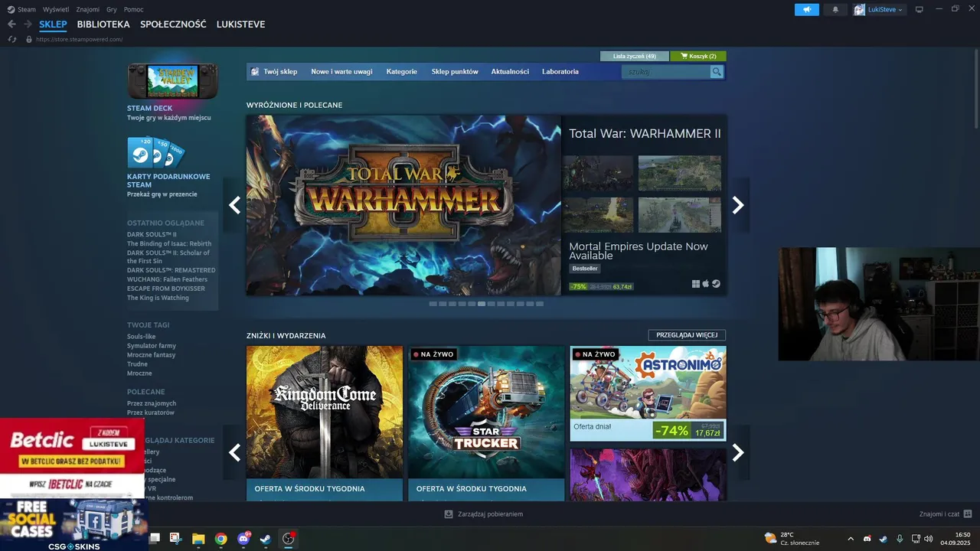Image resolution: width=980 pixels, height=551 pixels.
Task: Show the previous featured game
Action: click(x=235, y=205)
